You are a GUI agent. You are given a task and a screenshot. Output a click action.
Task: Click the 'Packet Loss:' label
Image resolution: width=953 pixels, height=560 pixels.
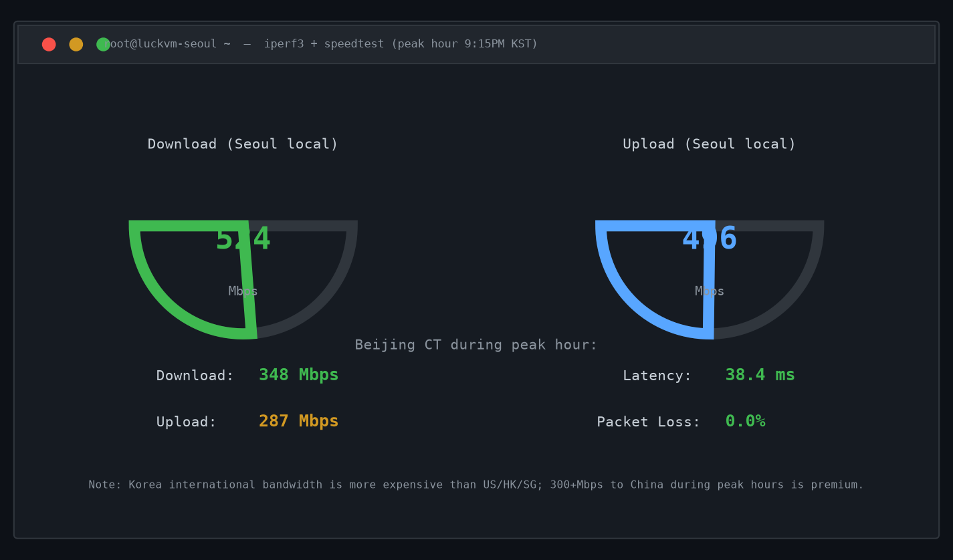click(x=649, y=422)
